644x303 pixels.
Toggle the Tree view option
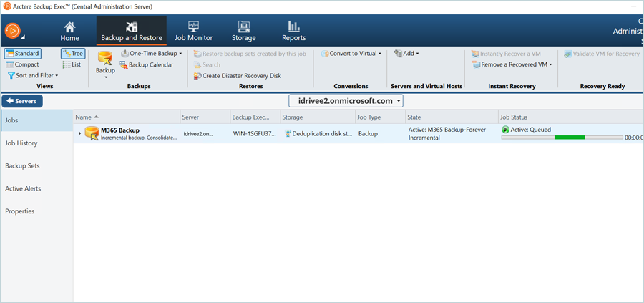click(x=73, y=54)
